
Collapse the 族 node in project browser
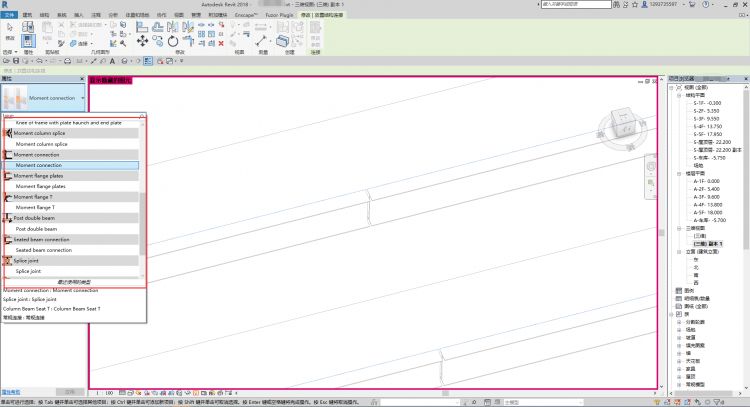tap(672, 314)
